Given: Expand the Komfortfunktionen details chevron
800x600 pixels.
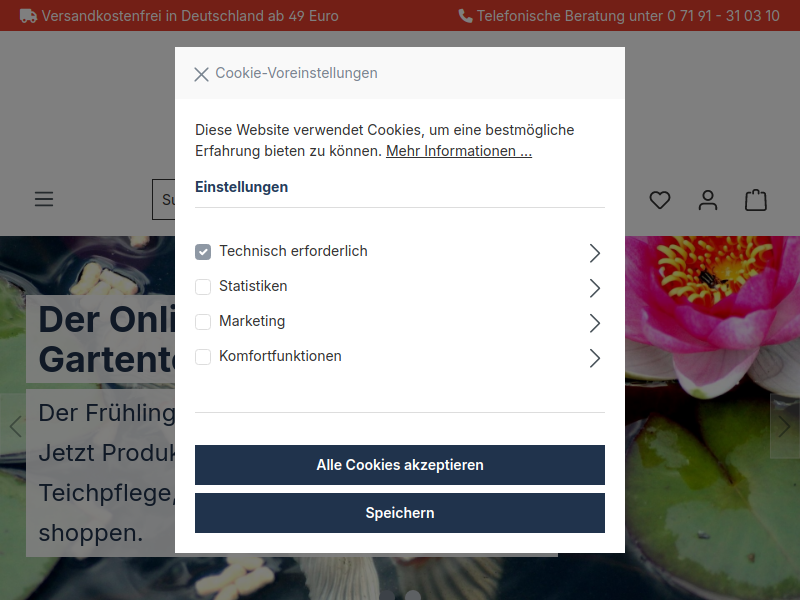Looking at the screenshot, I should click(x=594, y=358).
